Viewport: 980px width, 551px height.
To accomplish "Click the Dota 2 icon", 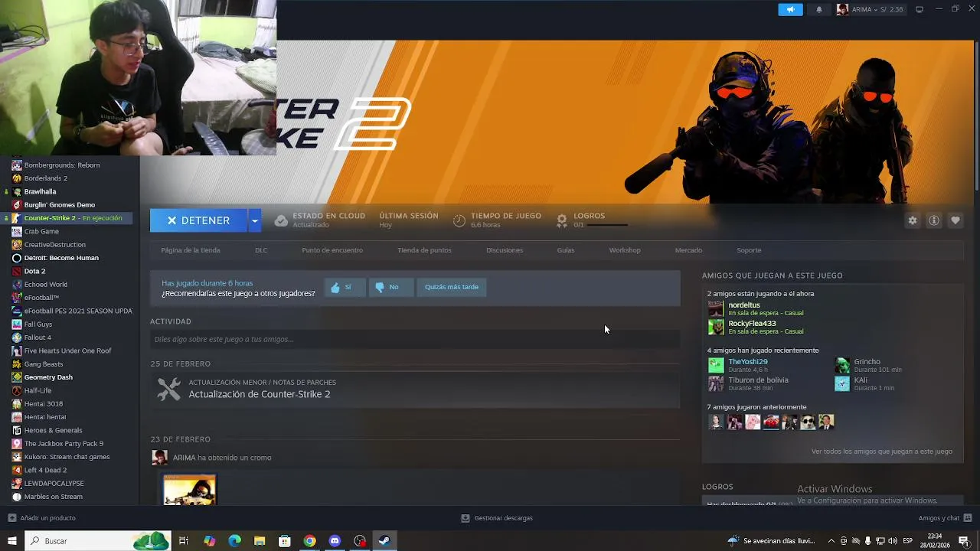I will (x=17, y=271).
